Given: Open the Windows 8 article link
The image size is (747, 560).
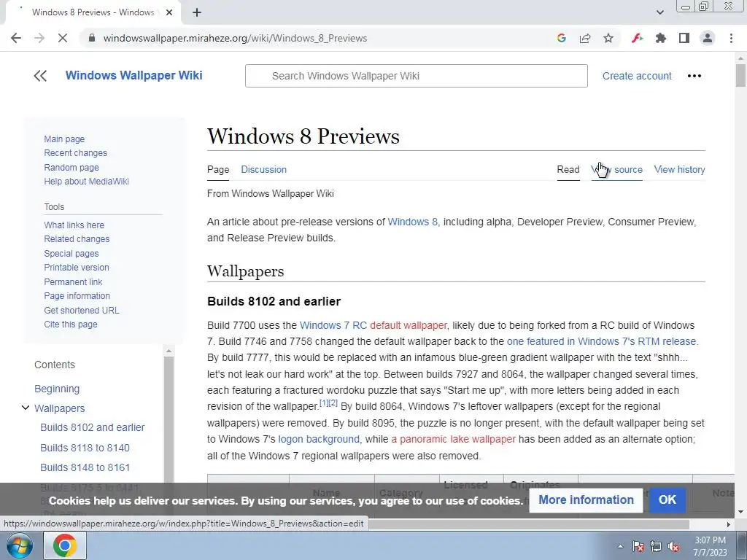Looking at the screenshot, I should click(x=413, y=222).
